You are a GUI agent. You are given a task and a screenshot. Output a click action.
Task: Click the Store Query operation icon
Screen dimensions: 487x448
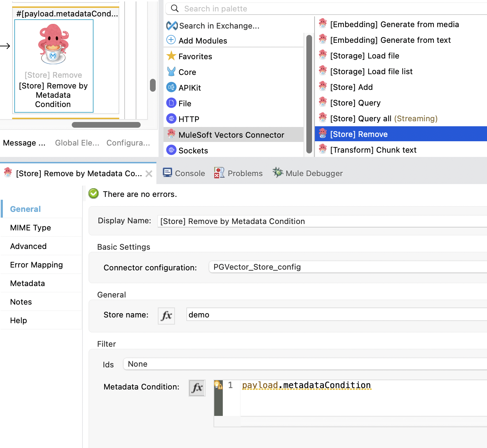point(323,102)
